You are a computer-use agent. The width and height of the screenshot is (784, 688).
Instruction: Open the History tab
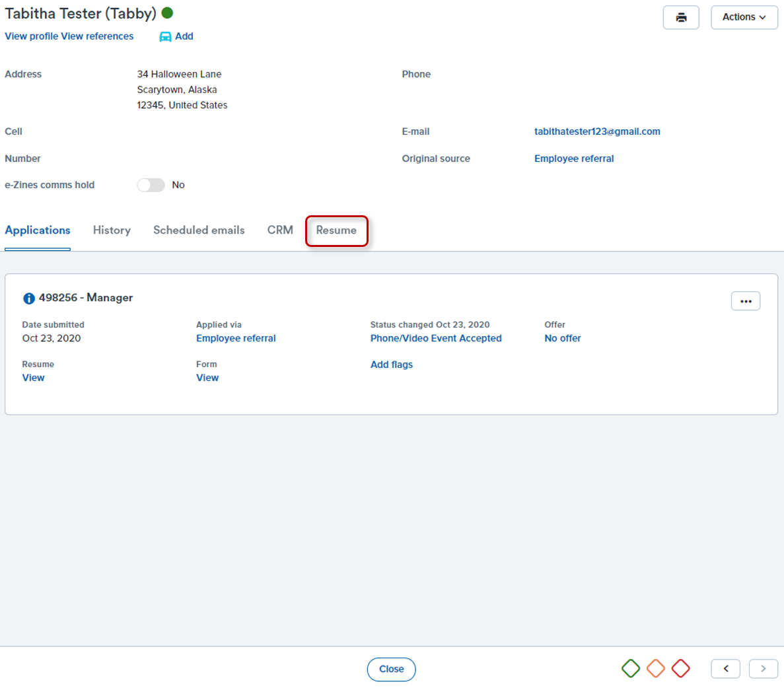(x=112, y=230)
